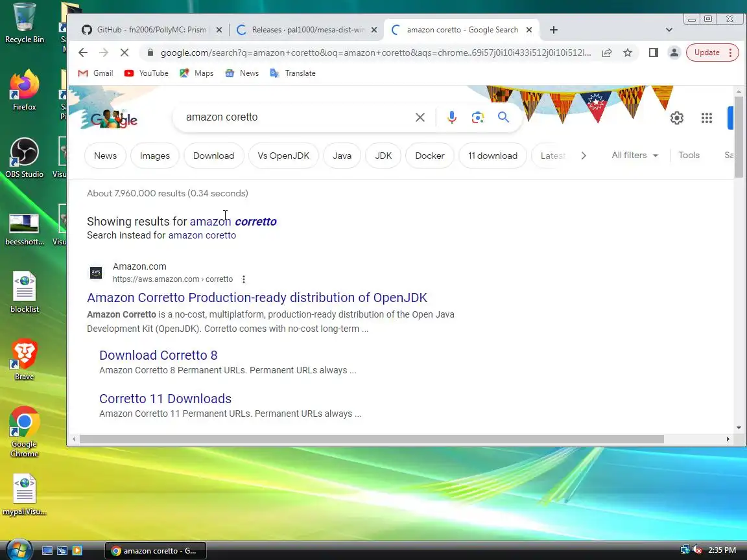Open OBS Studio desktop shortcut
The width and height of the screenshot is (747, 560).
[24, 158]
